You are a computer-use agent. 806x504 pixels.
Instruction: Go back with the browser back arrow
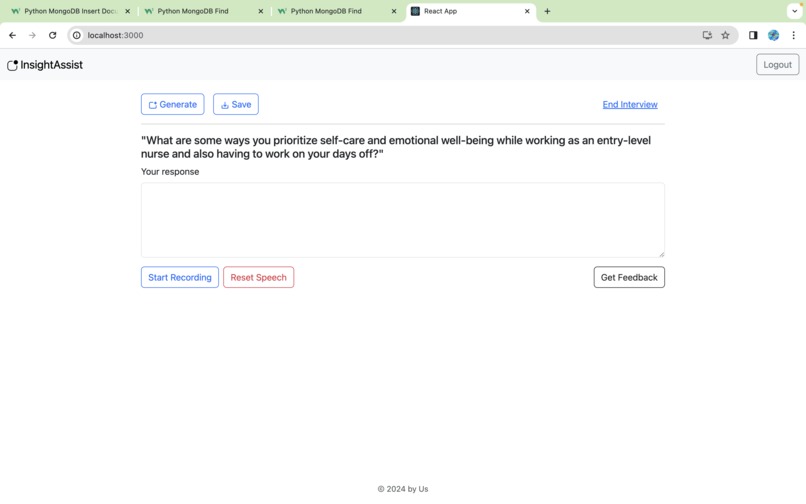[x=12, y=35]
